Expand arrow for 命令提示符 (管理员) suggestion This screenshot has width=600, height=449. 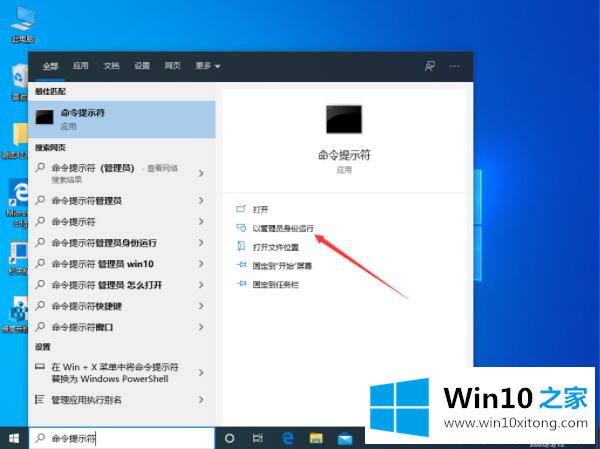tap(201, 173)
